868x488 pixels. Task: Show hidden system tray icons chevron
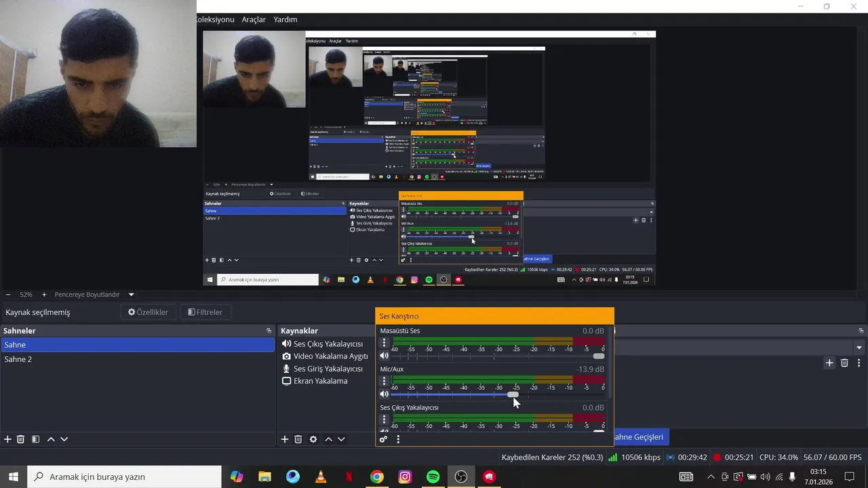click(x=711, y=476)
